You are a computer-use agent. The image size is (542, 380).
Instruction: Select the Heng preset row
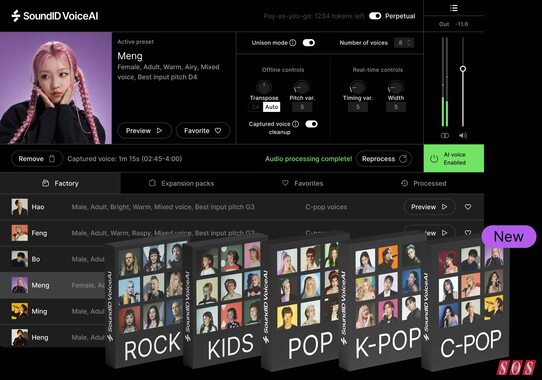(54, 337)
